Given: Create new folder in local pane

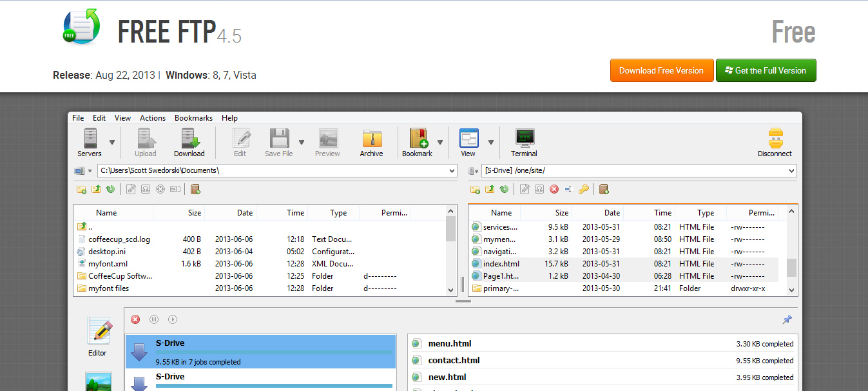Looking at the screenshot, I should click(x=81, y=190).
